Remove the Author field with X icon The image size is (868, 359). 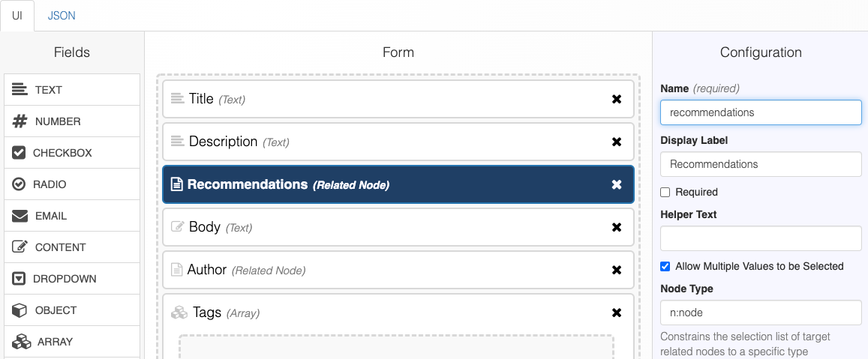(x=617, y=270)
